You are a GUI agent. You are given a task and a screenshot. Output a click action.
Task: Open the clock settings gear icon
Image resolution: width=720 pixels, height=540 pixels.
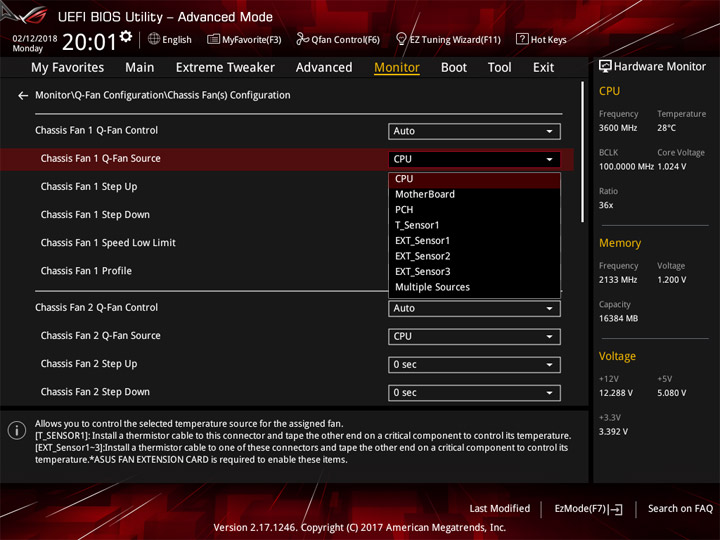tap(126, 36)
